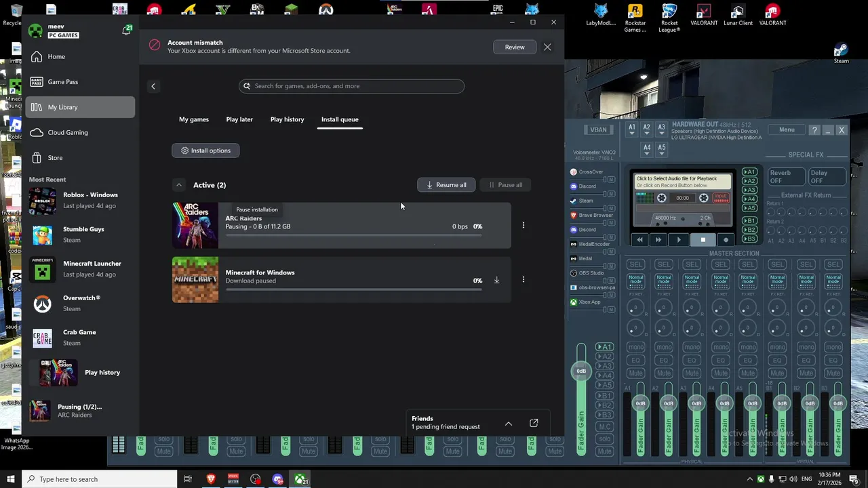Click VBAN button in Voicemeeter
The image size is (868, 488).
tap(598, 129)
